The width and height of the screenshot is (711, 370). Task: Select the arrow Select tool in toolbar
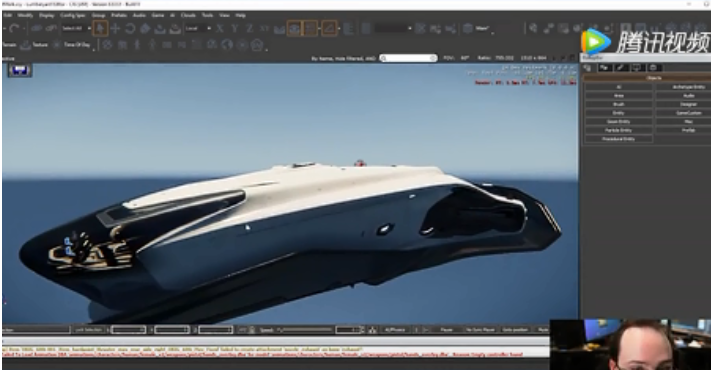tap(100, 29)
